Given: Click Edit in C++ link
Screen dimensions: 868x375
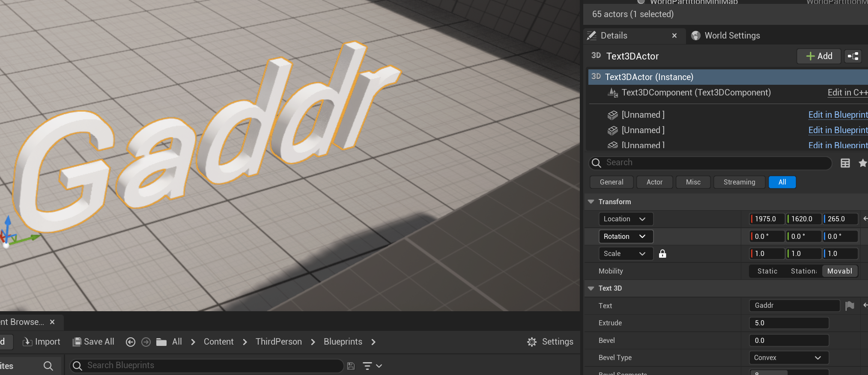Looking at the screenshot, I should point(847,92).
